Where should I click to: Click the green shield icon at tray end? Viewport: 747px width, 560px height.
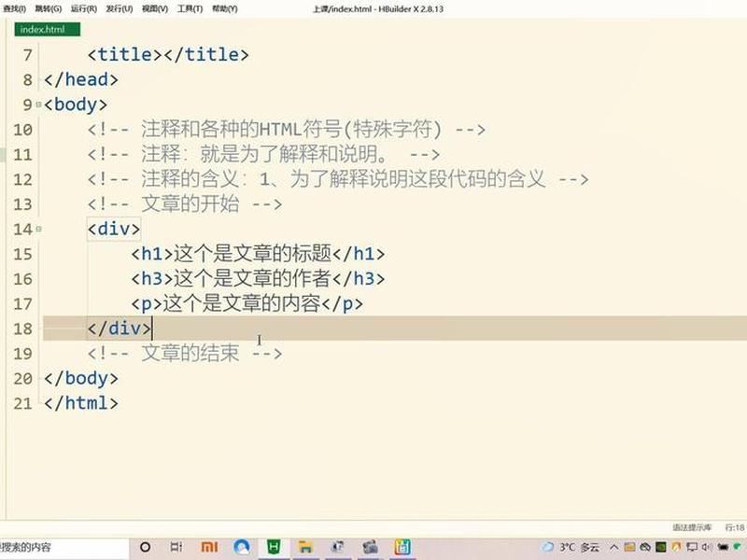tap(738, 547)
